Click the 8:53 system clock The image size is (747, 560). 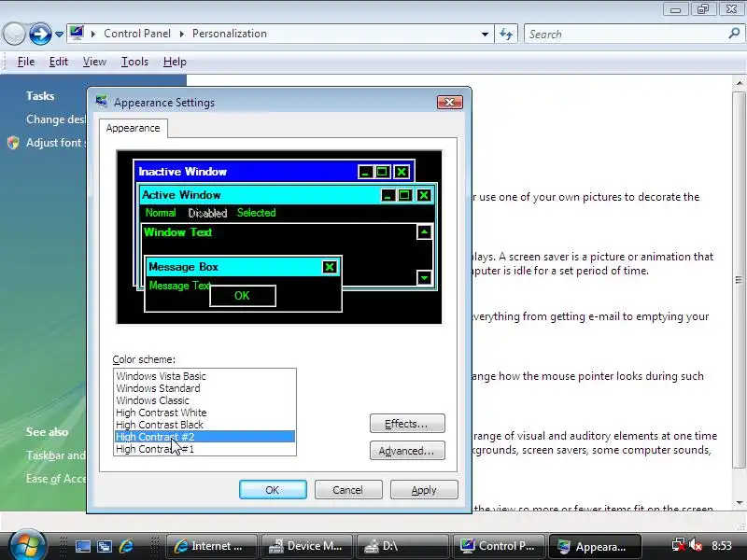coord(722,546)
